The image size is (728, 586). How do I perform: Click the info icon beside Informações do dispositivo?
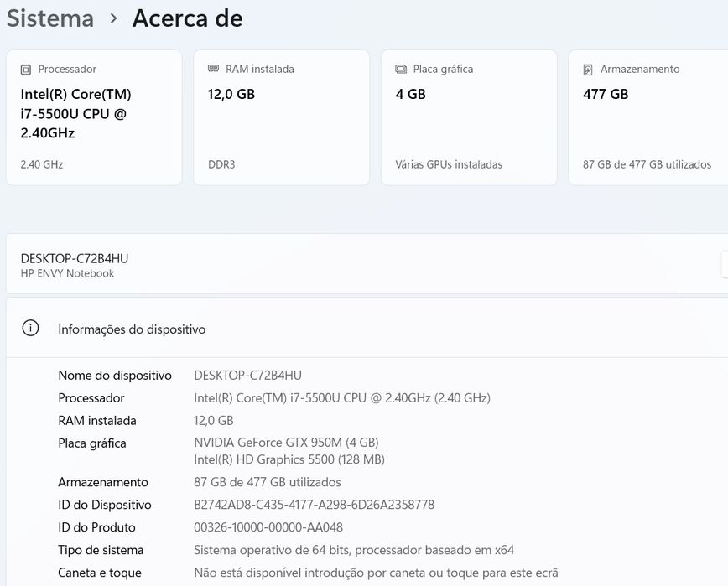click(31, 328)
